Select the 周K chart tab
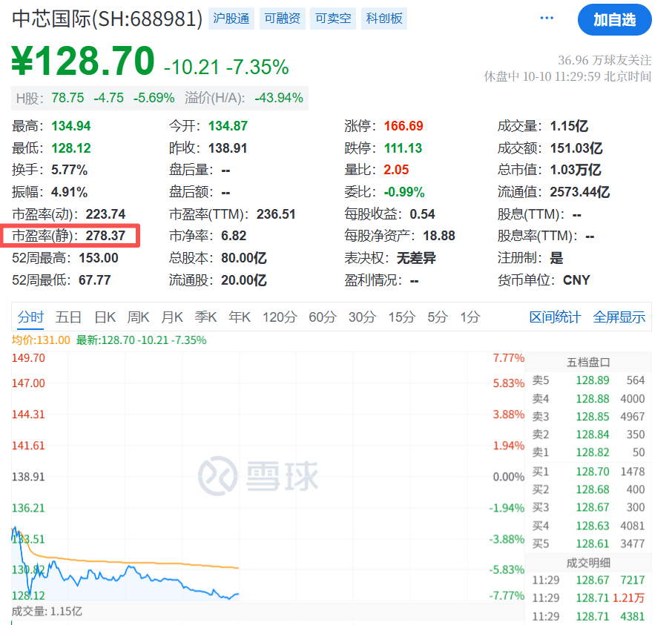 [x=139, y=317]
